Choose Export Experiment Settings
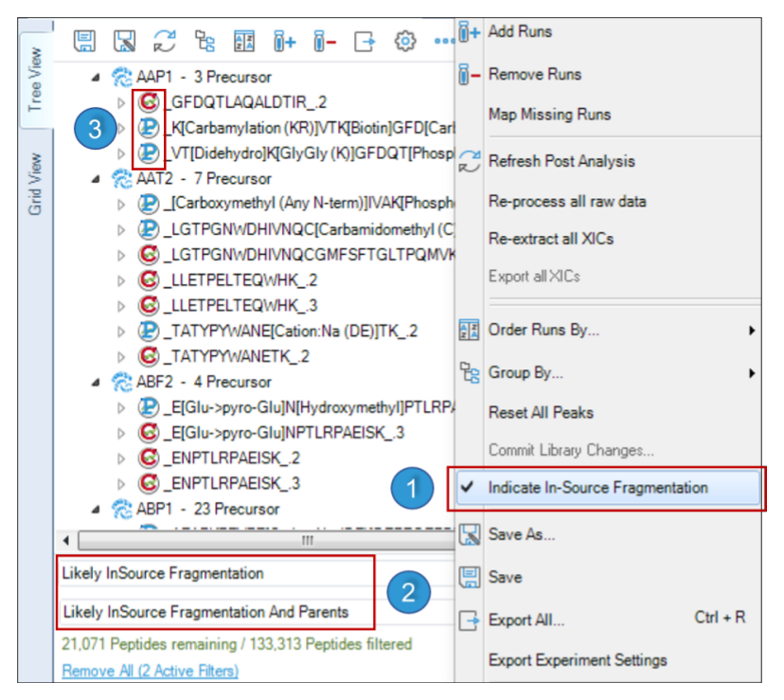The image size is (784, 700). coord(578,660)
